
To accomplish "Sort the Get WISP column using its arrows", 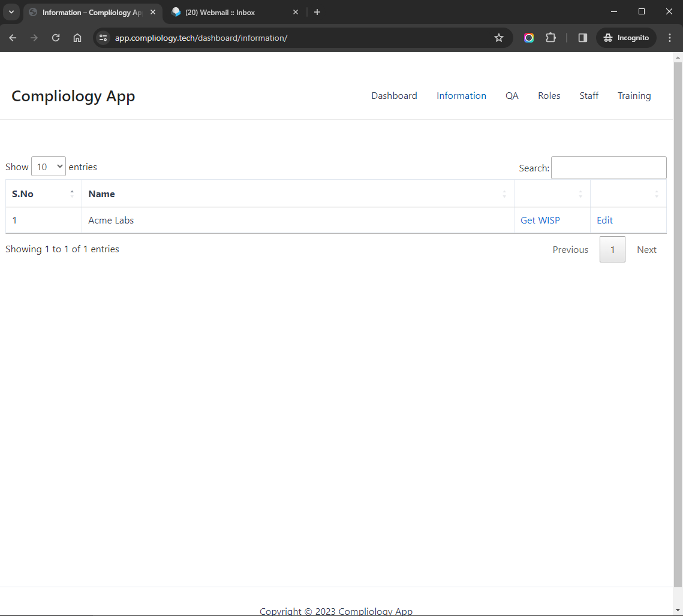I will point(580,194).
